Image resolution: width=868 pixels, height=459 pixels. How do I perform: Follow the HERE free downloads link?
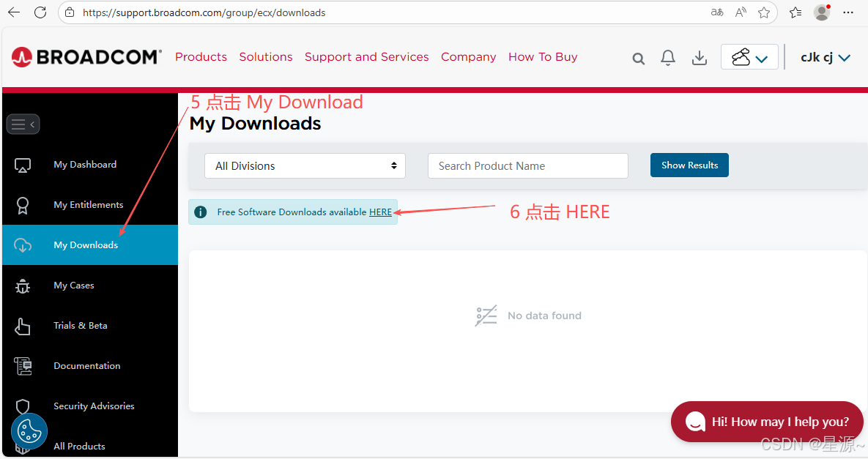[x=380, y=212]
